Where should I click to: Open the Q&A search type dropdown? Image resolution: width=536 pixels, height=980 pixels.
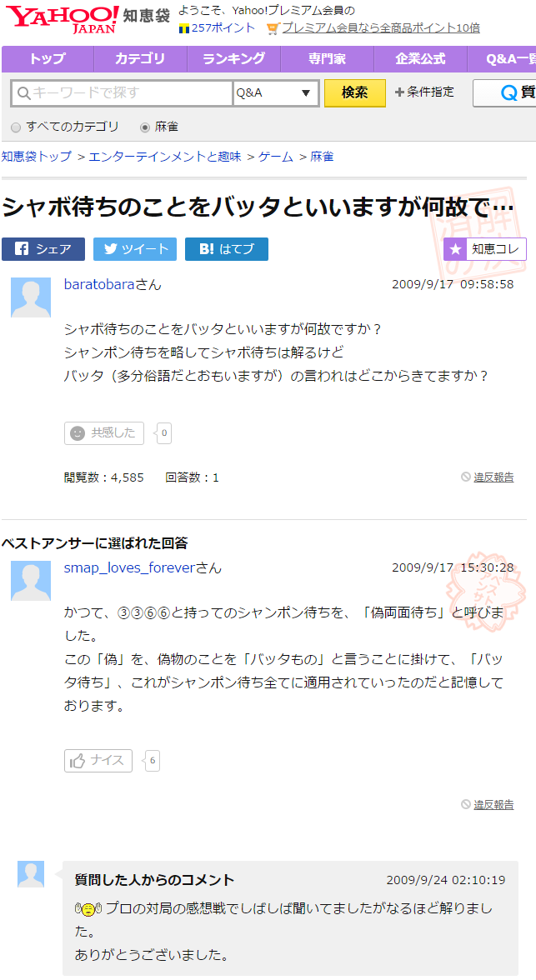[x=276, y=93]
